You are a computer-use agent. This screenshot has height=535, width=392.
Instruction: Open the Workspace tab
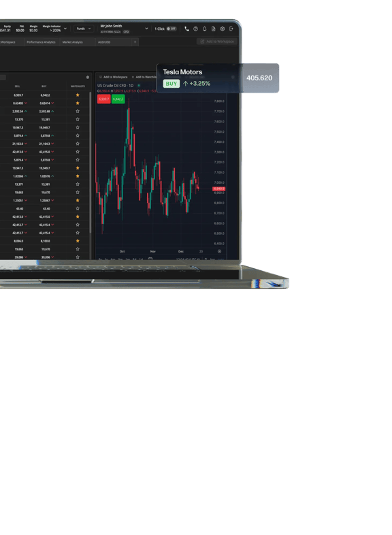click(x=8, y=42)
